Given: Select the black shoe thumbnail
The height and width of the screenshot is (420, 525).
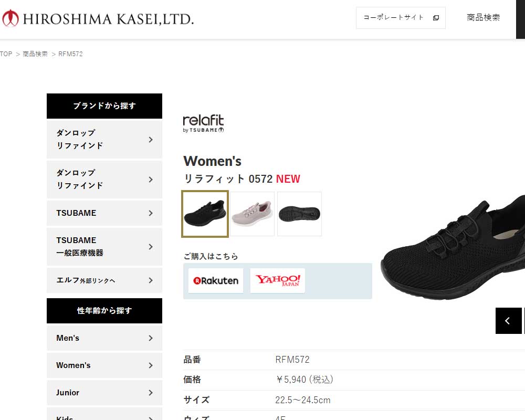Looking at the screenshot, I should (205, 214).
